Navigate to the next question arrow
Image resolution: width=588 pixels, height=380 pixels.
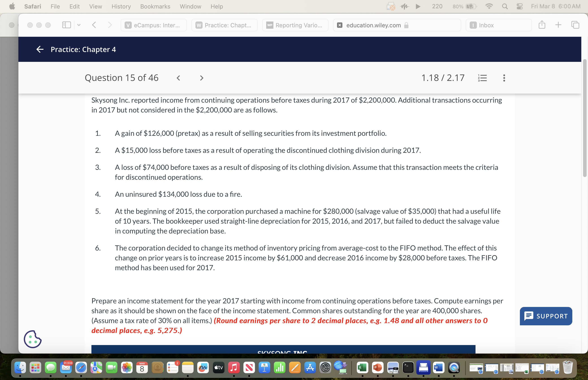point(202,78)
